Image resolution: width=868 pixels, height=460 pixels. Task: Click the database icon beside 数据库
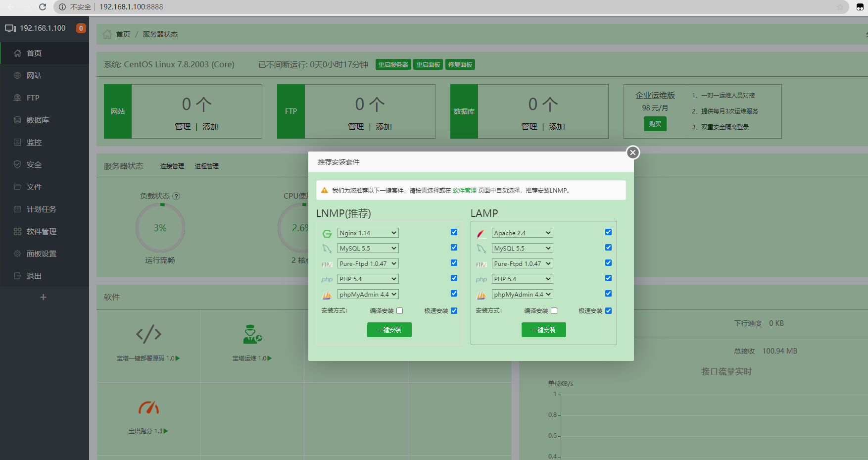pyautogui.click(x=17, y=120)
